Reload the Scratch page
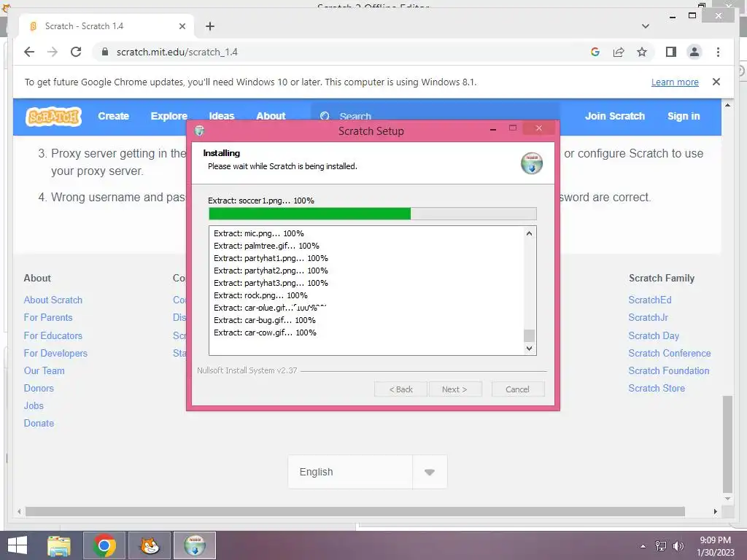 [x=76, y=52]
